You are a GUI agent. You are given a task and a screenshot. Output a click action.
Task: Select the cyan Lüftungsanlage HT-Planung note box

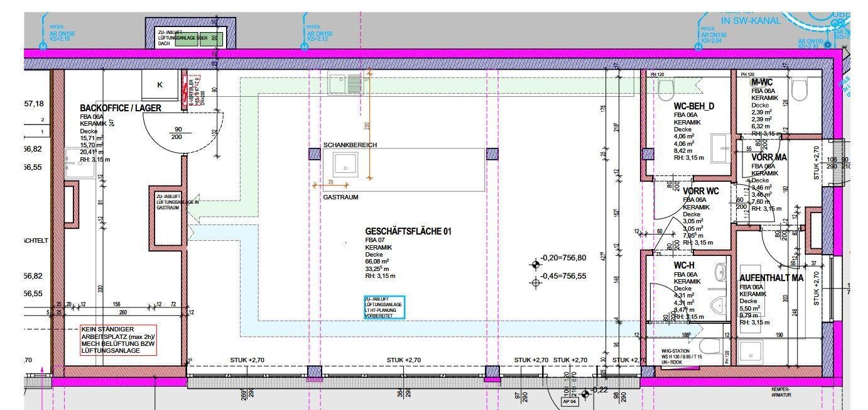click(384, 307)
